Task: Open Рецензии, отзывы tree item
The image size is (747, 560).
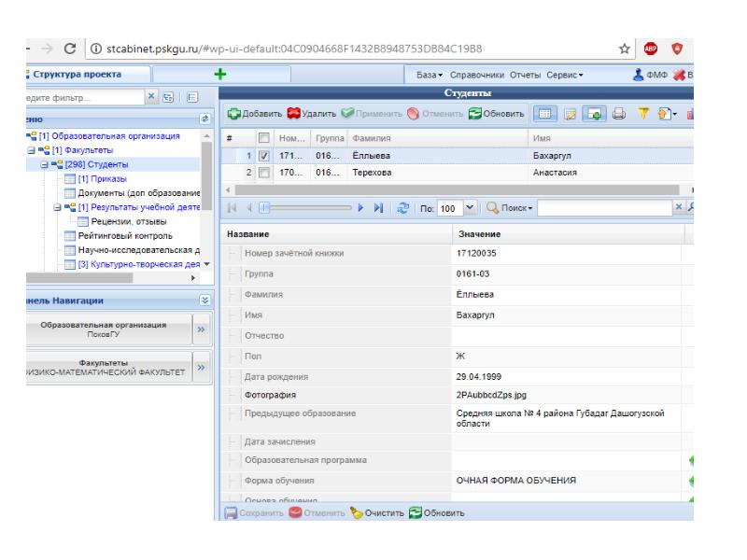Action: pyautogui.click(x=129, y=222)
